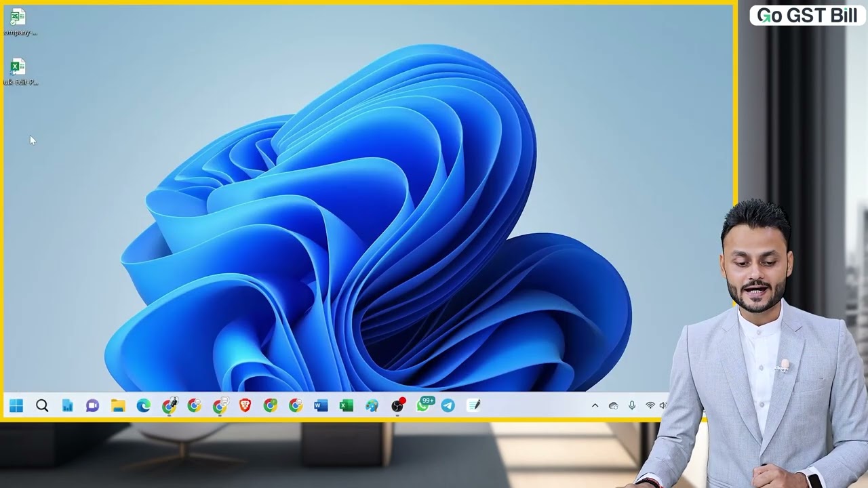
Task: Select the Company Excel file on desktop
Action: (18, 22)
